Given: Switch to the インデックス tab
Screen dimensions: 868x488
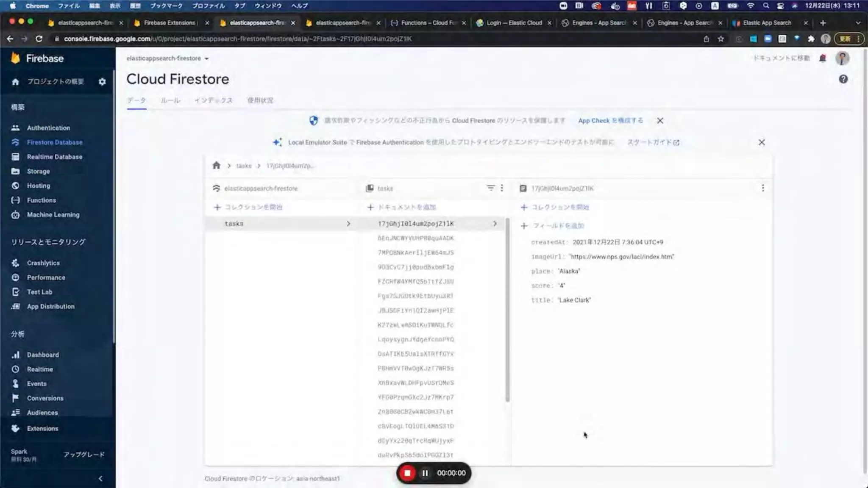Looking at the screenshot, I should click(213, 100).
